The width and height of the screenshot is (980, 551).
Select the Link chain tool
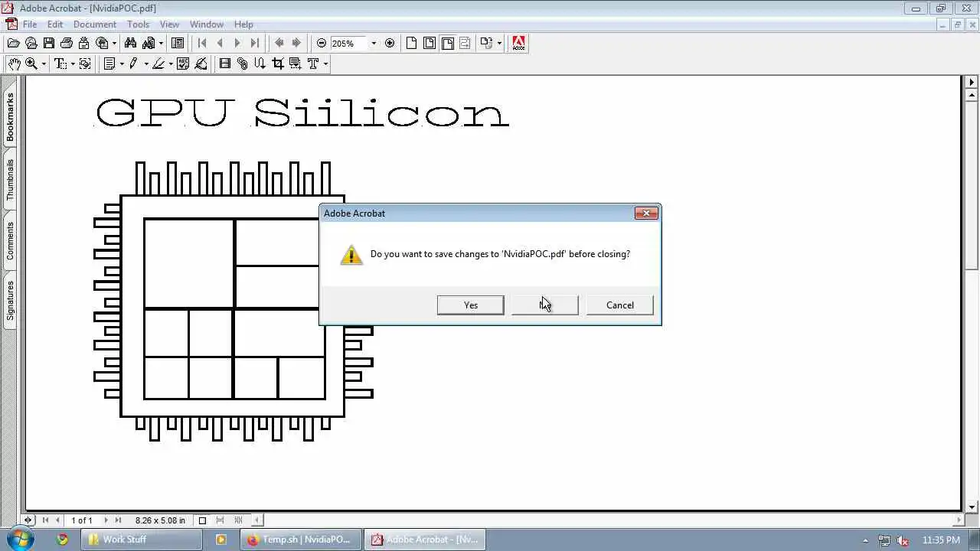(x=243, y=64)
